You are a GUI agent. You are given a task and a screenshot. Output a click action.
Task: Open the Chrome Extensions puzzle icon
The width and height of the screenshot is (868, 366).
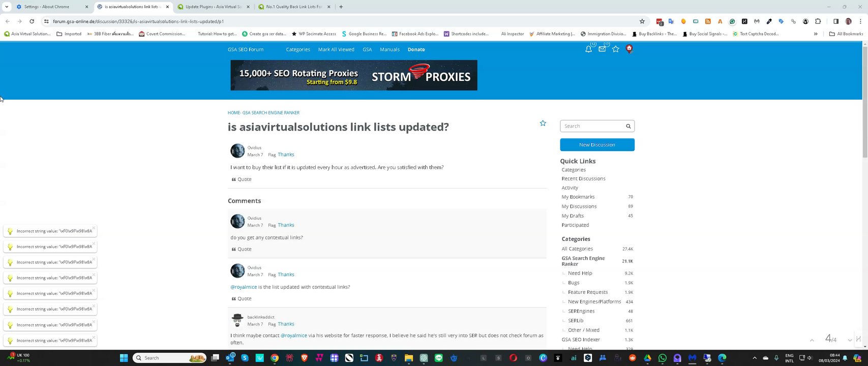pos(818,21)
